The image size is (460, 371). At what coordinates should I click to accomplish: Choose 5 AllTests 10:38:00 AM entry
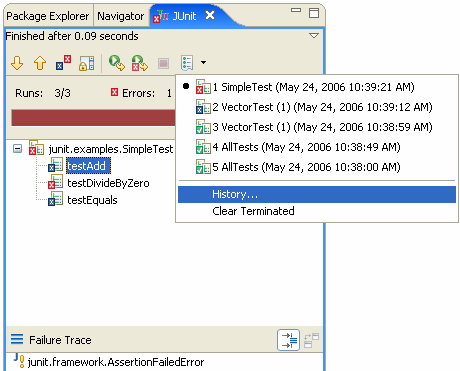pyautogui.click(x=317, y=167)
